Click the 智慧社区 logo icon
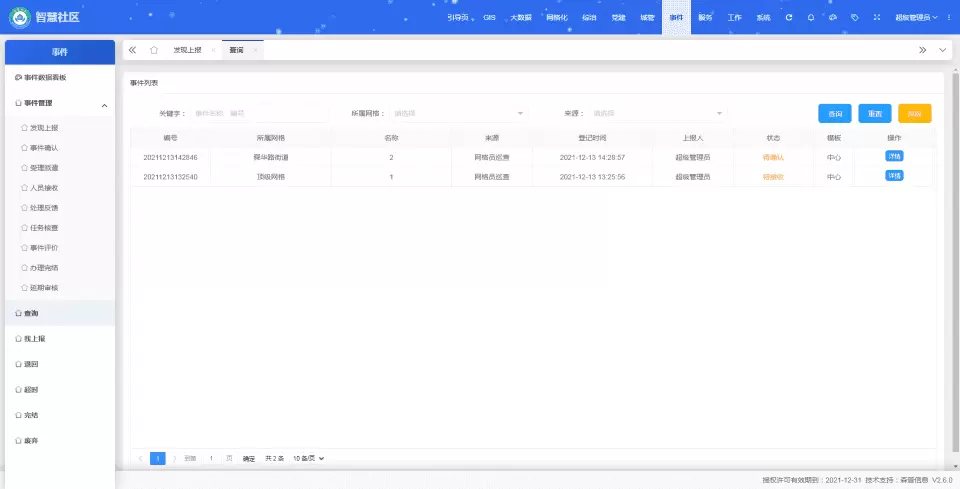The height and width of the screenshot is (489, 960). click(20, 17)
